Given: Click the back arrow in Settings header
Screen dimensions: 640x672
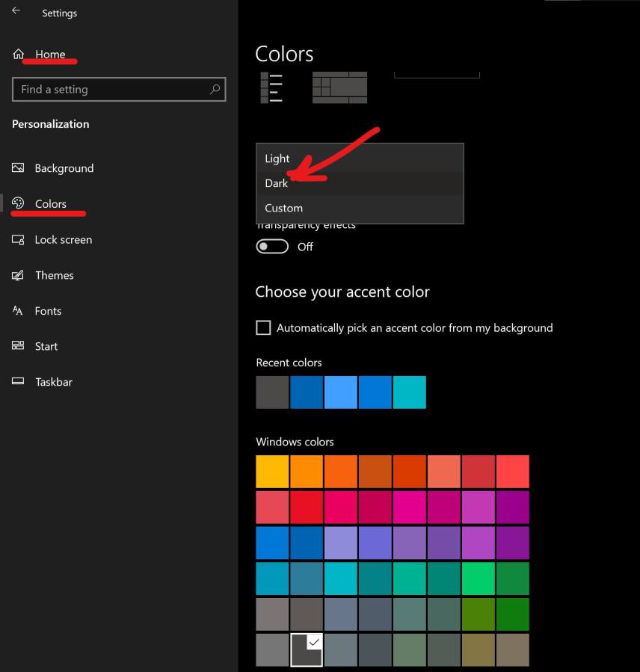Looking at the screenshot, I should (16, 11).
